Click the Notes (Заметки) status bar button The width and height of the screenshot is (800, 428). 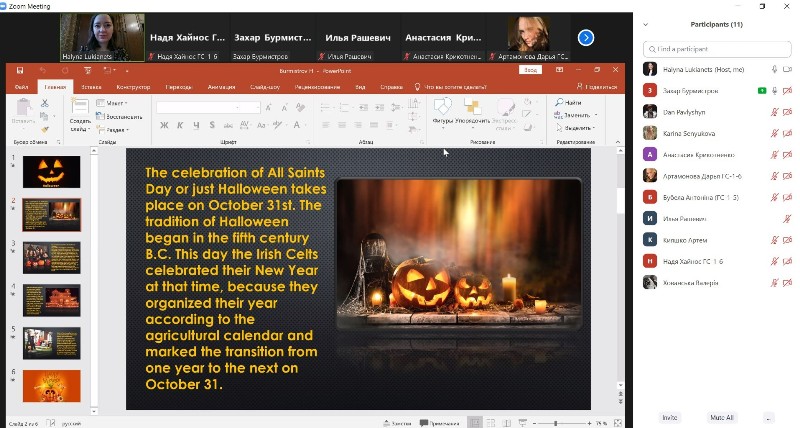tap(397, 423)
